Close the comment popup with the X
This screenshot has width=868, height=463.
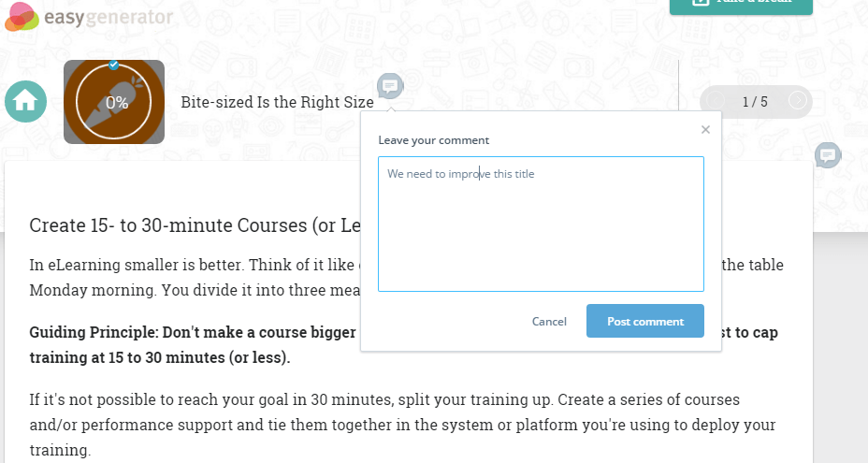[705, 130]
